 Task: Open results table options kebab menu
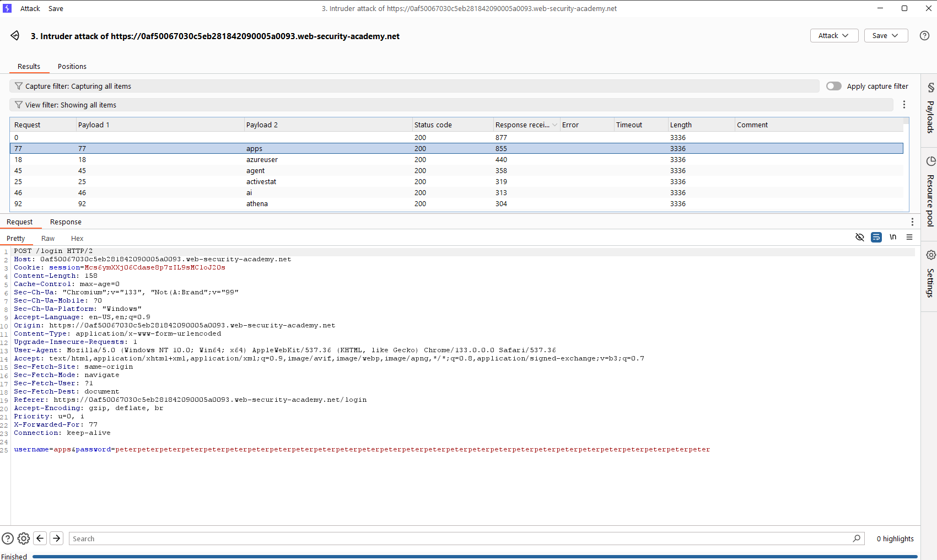coord(904,105)
